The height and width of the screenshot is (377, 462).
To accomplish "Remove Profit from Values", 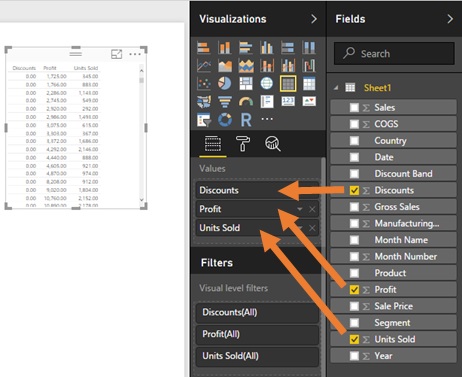I will pos(312,209).
